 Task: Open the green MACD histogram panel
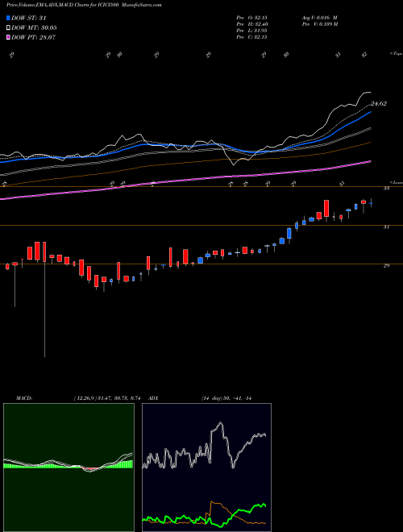coord(69,468)
